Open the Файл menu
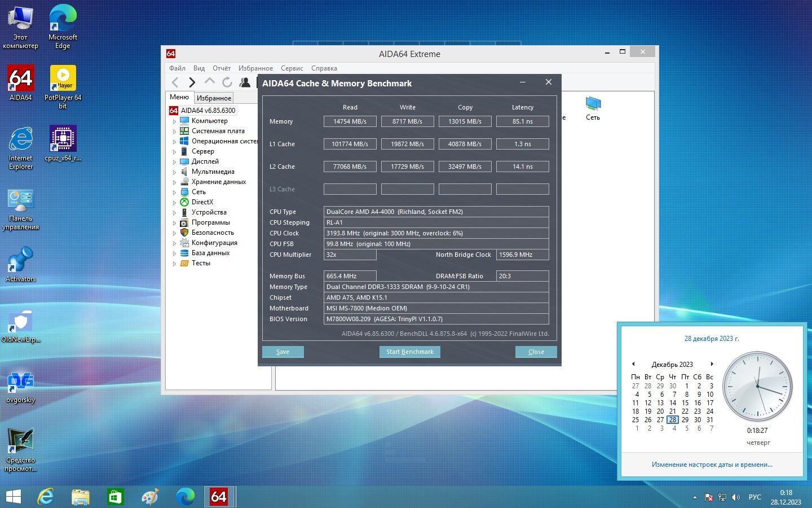Image resolution: width=812 pixels, height=508 pixels. tap(177, 68)
